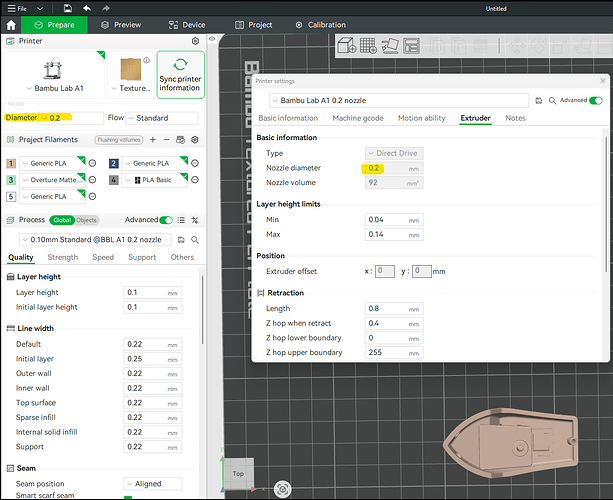This screenshot has height=500, width=613.
Task: Open the Machine gcode tab
Action: tap(358, 118)
